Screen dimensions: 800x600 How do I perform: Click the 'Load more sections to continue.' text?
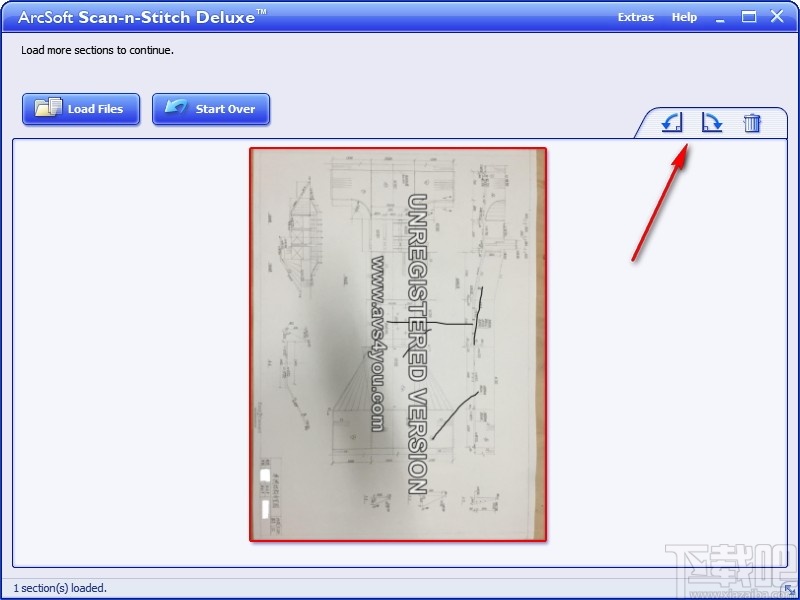tap(97, 50)
